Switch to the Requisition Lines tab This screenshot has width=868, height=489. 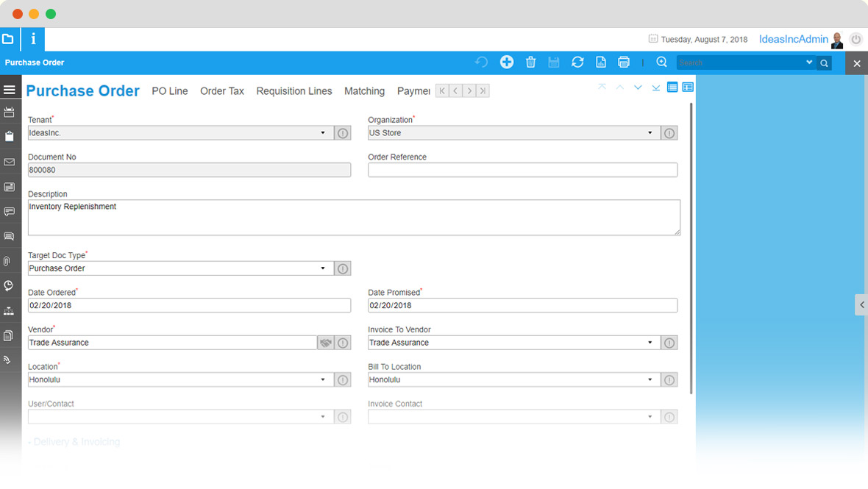pos(294,91)
